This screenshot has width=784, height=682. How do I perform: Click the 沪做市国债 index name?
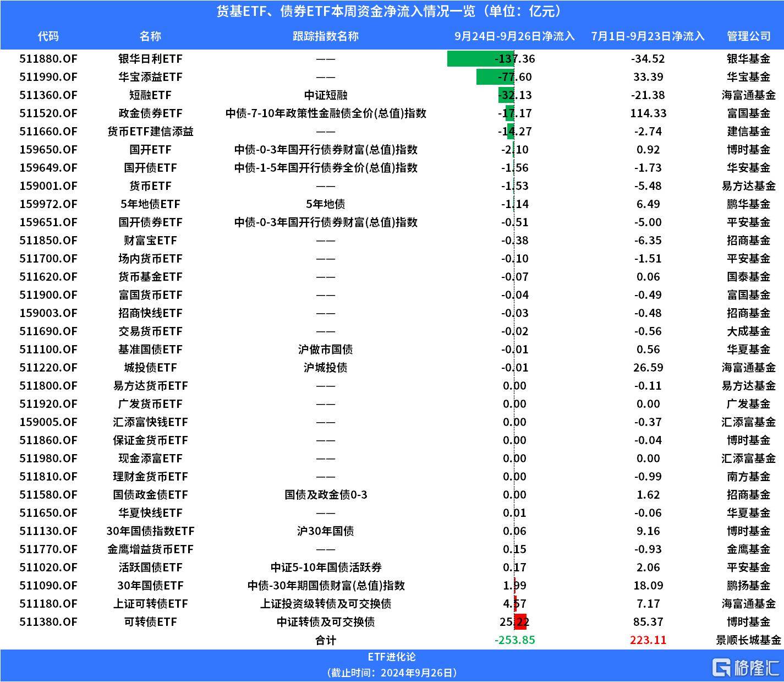point(326,350)
